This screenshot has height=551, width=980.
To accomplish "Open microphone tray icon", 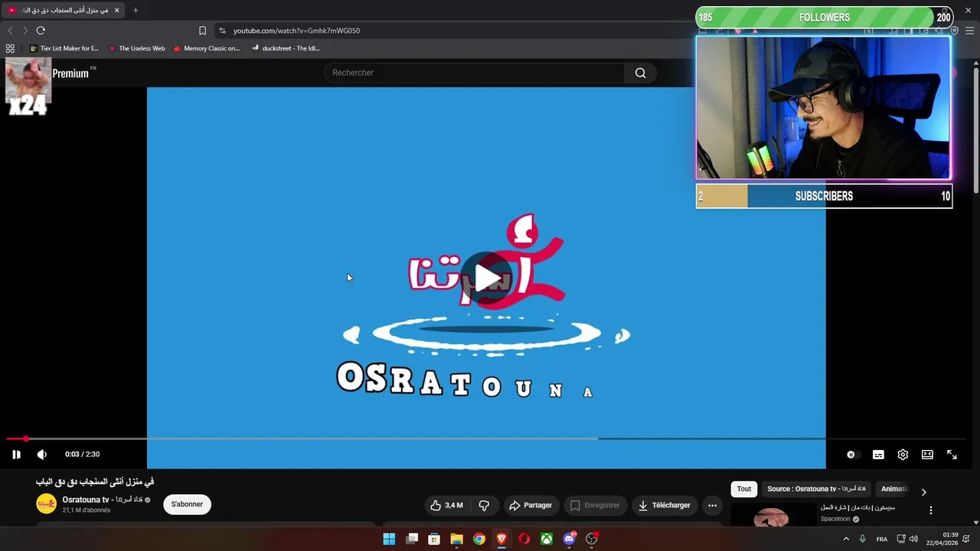I will pos(863,539).
